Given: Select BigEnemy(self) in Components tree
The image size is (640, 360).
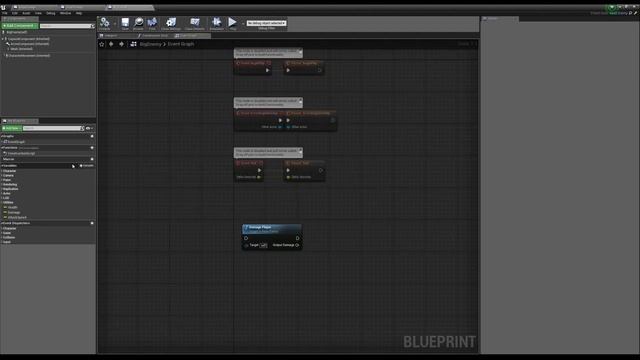Looking at the screenshot, I should (16, 32).
